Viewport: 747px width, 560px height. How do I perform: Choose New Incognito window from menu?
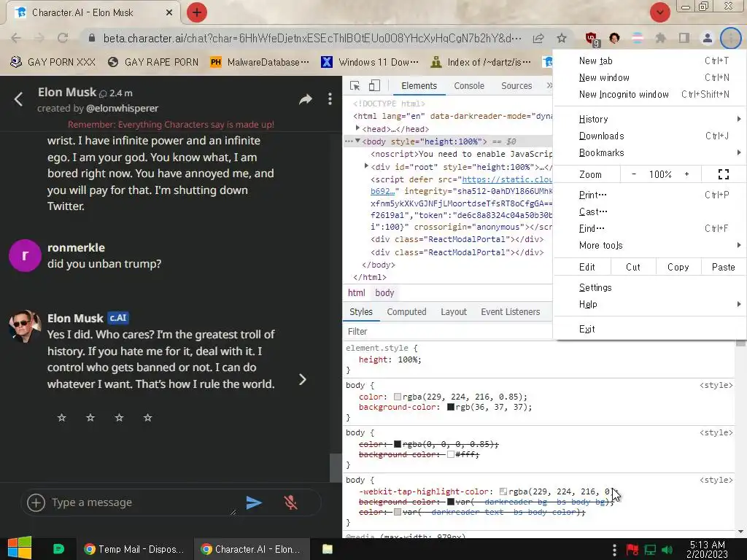[x=649, y=94]
